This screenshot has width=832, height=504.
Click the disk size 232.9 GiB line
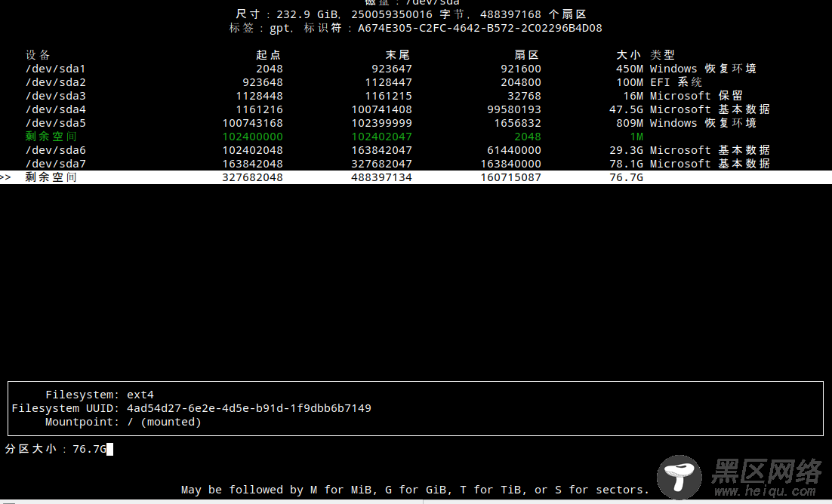(x=411, y=14)
